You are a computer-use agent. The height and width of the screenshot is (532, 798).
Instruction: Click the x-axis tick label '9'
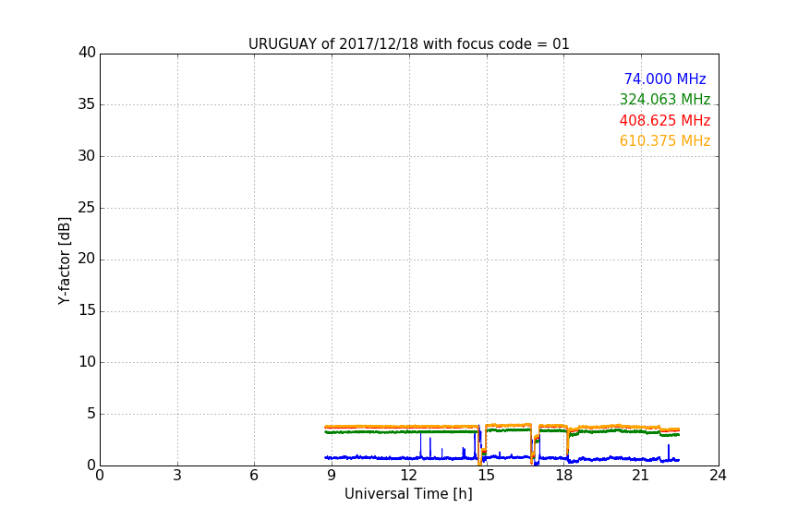click(332, 476)
